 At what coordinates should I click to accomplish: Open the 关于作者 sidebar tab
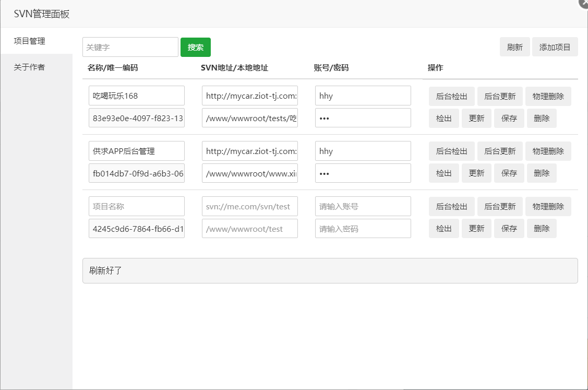pyautogui.click(x=37, y=67)
